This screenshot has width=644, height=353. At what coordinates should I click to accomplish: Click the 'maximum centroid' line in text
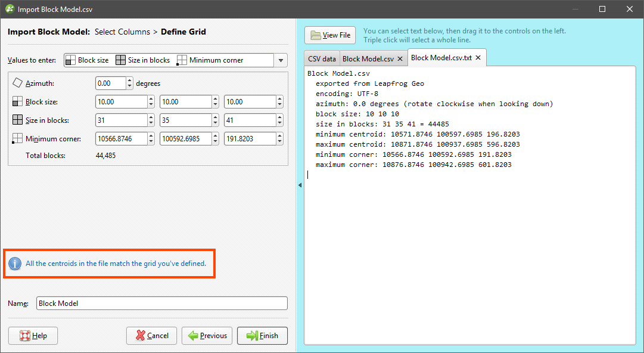coord(418,144)
